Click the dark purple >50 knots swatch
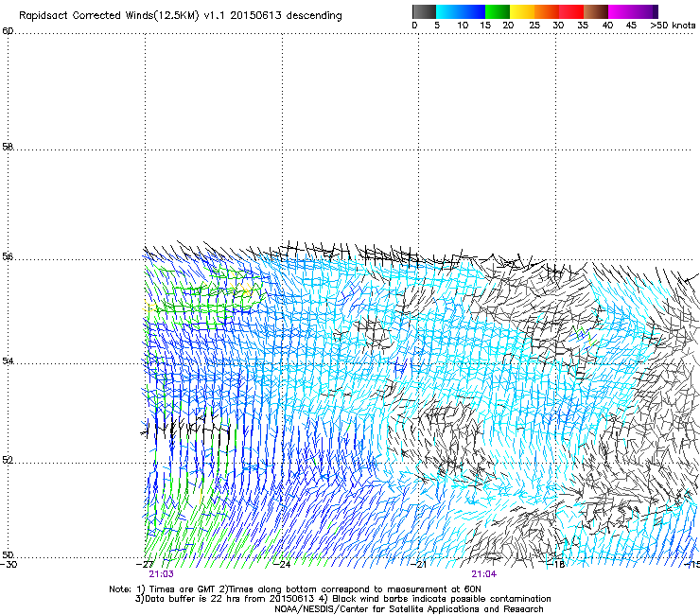 point(656,11)
